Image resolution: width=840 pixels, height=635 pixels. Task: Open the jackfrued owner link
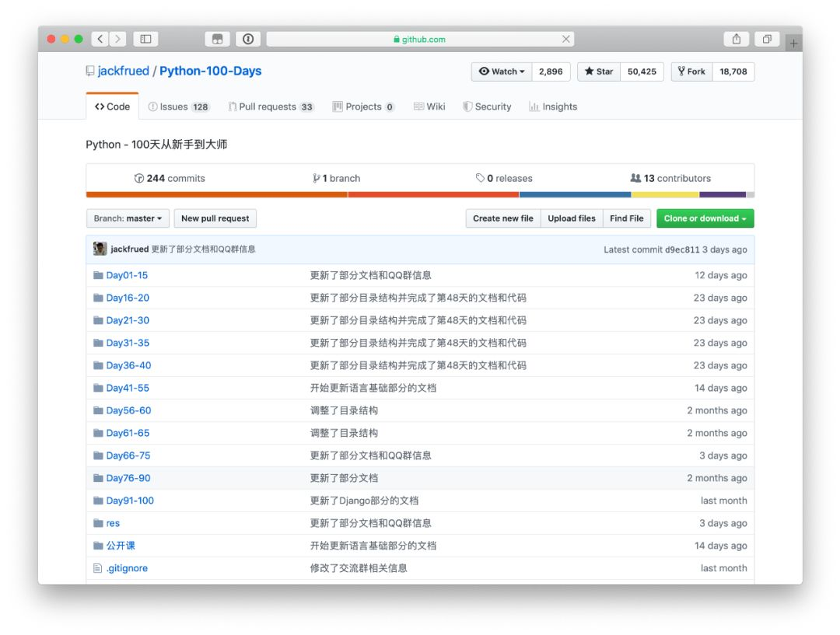[x=124, y=71]
